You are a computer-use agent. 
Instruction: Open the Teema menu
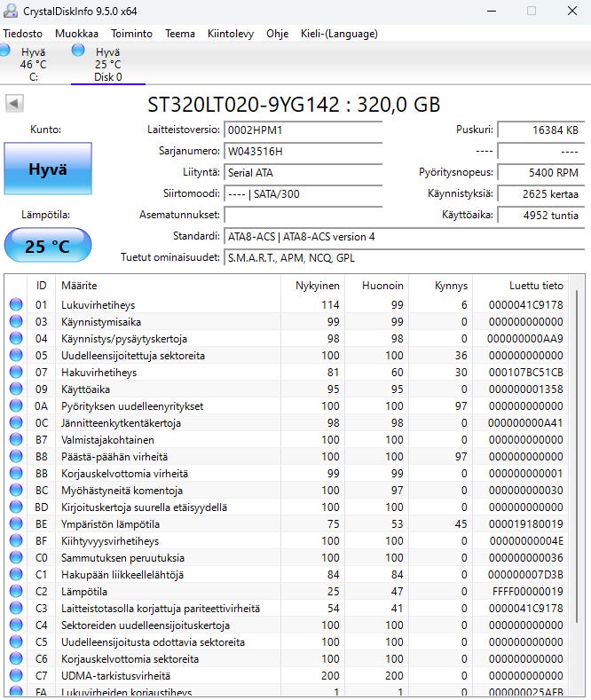(180, 34)
